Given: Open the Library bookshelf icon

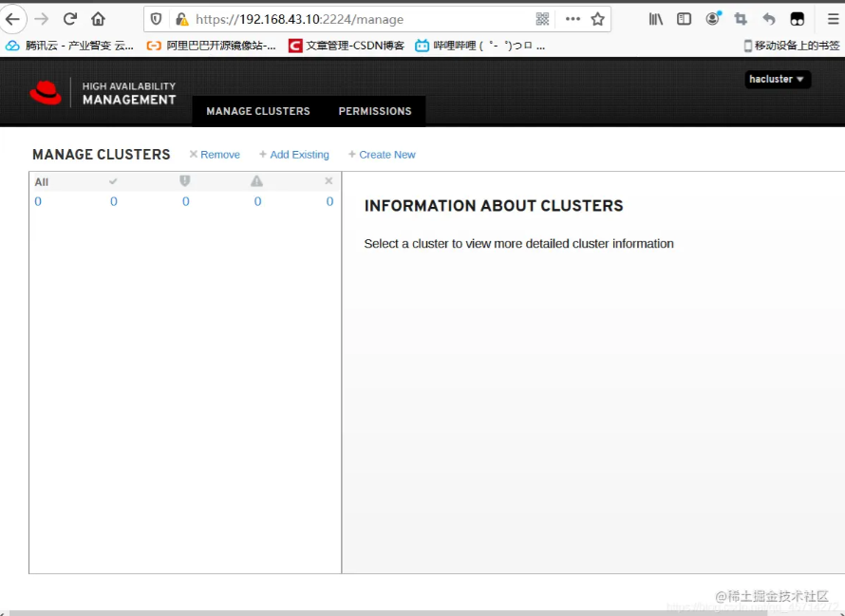Looking at the screenshot, I should point(656,19).
